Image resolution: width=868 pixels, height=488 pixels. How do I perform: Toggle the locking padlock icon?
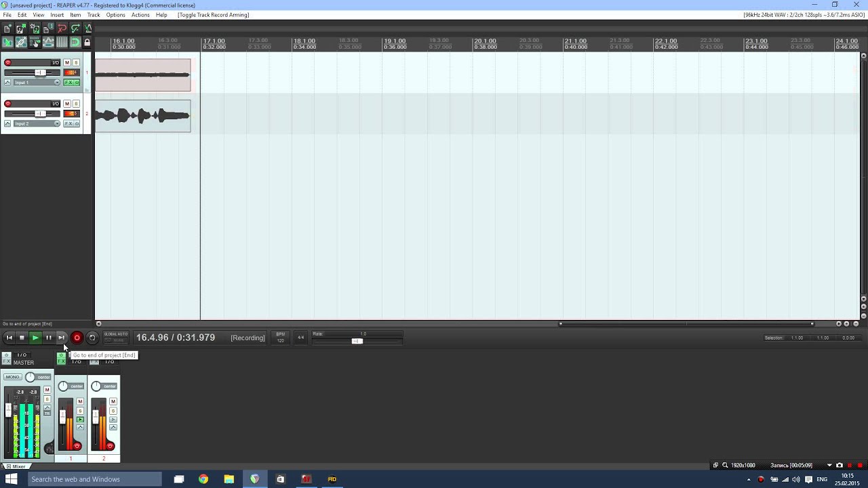pos(87,43)
